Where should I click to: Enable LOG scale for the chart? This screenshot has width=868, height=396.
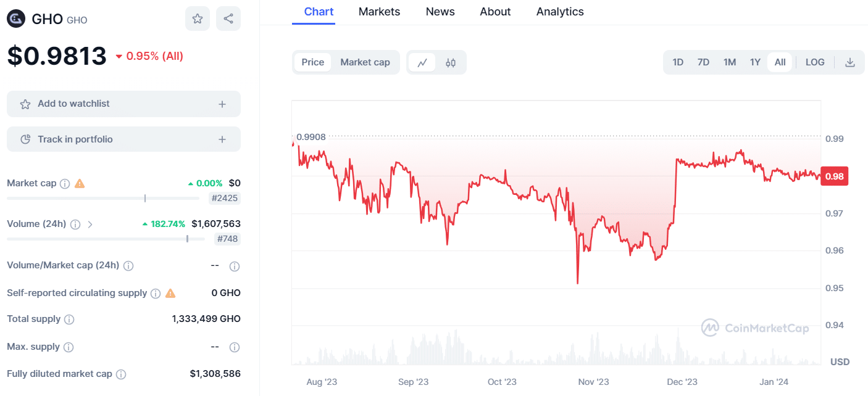tap(815, 62)
